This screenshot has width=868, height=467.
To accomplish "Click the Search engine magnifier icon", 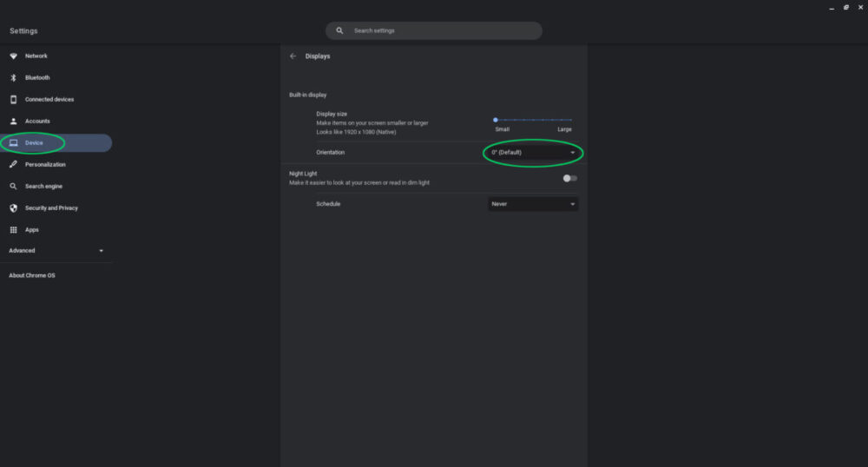I will [13, 187].
